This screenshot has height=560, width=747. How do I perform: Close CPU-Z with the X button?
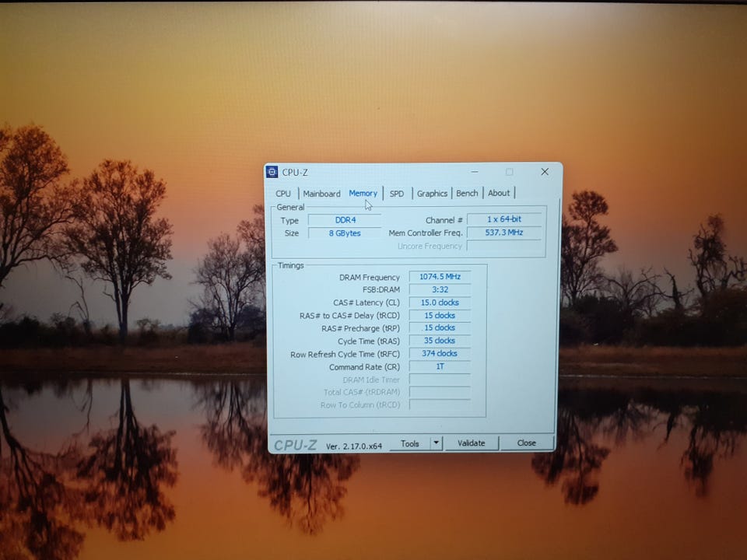tap(545, 171)
